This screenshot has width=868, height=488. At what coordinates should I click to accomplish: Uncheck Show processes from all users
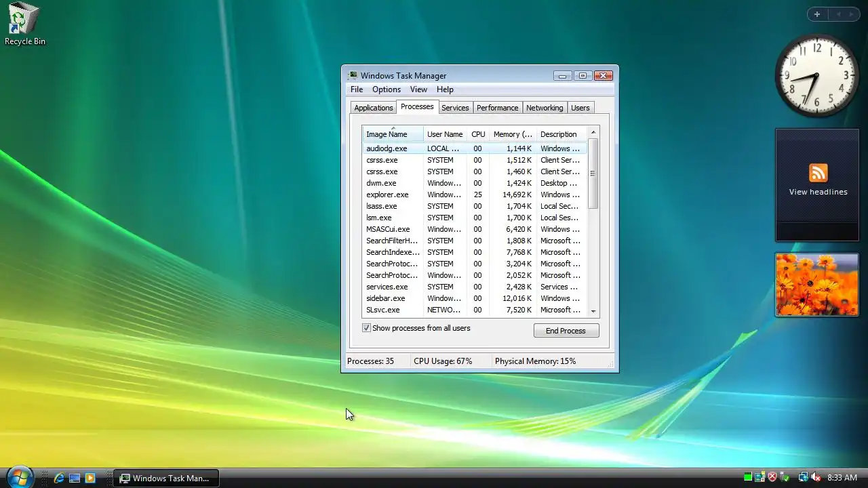366,328
